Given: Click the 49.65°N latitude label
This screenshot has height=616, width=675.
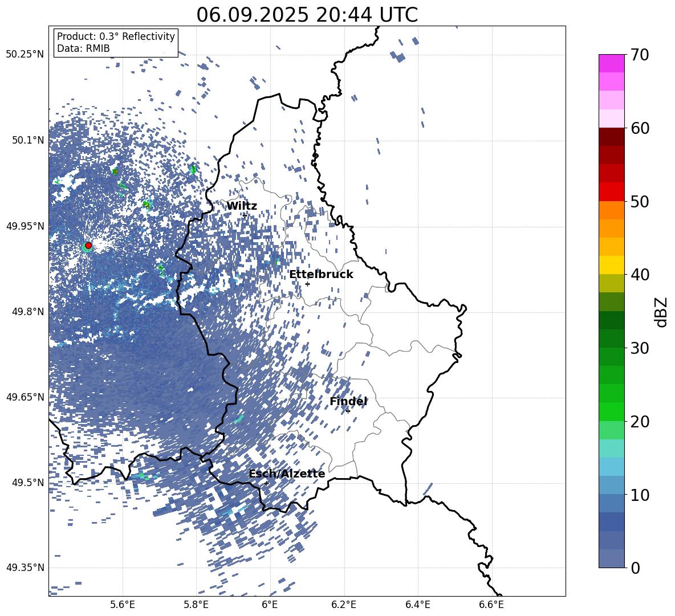Looking at the screenshot, I should tap(25, 397).
